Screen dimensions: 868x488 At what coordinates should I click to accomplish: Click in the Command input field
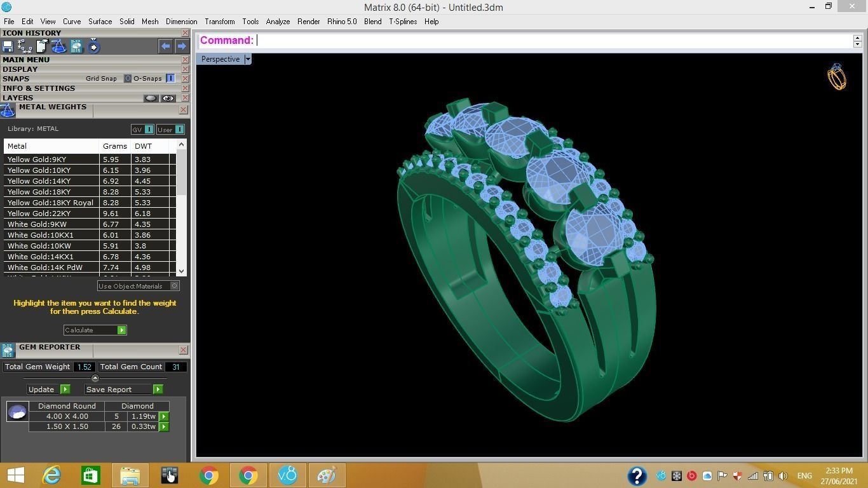[x=554, y=41]
